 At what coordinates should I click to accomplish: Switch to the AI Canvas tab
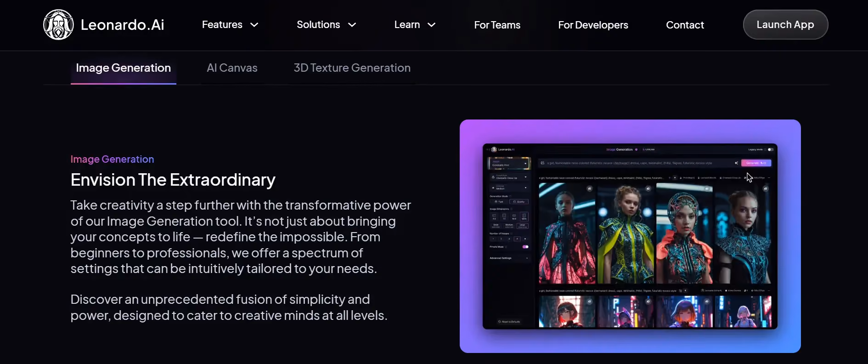pos(232,68)
